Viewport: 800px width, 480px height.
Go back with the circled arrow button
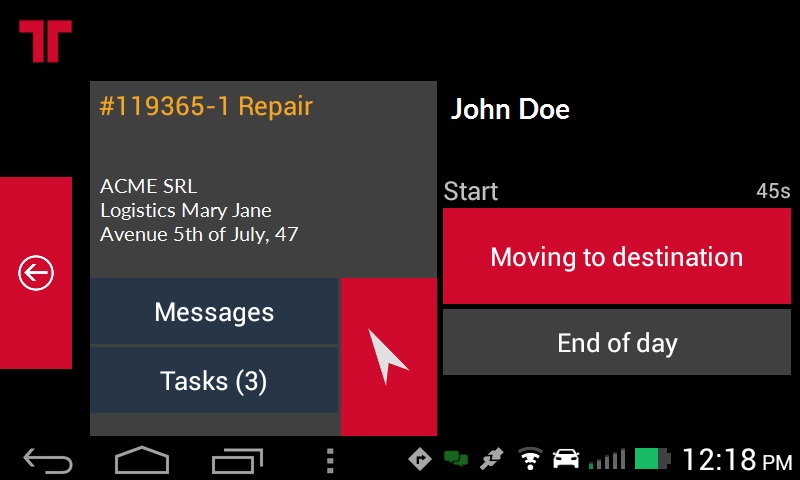36,273
